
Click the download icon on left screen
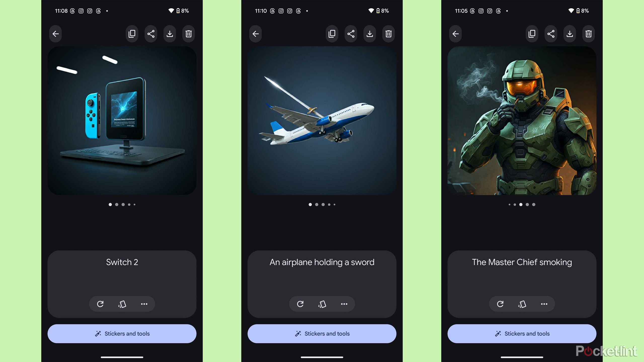[170, 34]
